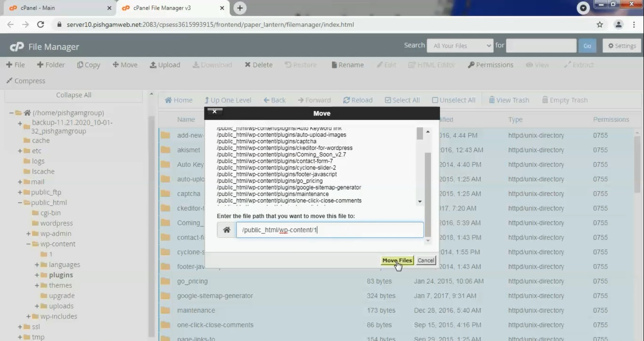This screenshot has height=341, width=644.
Task: Select the plugins folder in tree
Action: pos(61,275)
